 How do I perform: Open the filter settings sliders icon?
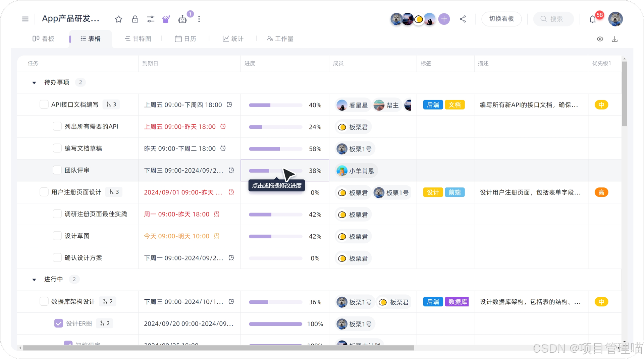pos(151,19)
